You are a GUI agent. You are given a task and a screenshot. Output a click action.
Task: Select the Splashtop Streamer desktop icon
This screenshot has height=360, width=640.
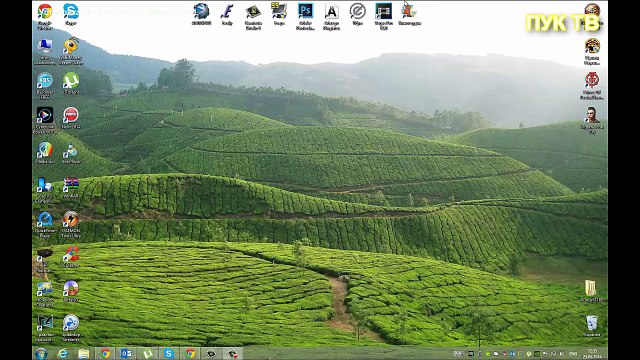pos(71,328)
